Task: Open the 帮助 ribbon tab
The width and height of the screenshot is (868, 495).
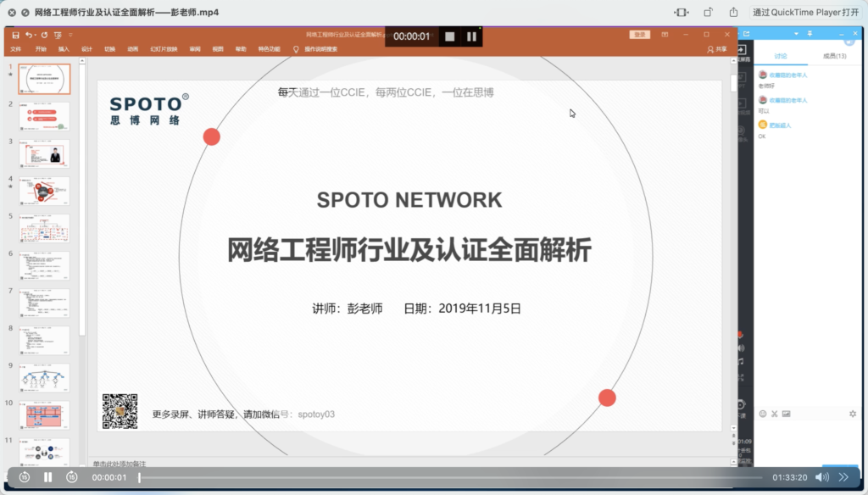Action: (241, 49)
